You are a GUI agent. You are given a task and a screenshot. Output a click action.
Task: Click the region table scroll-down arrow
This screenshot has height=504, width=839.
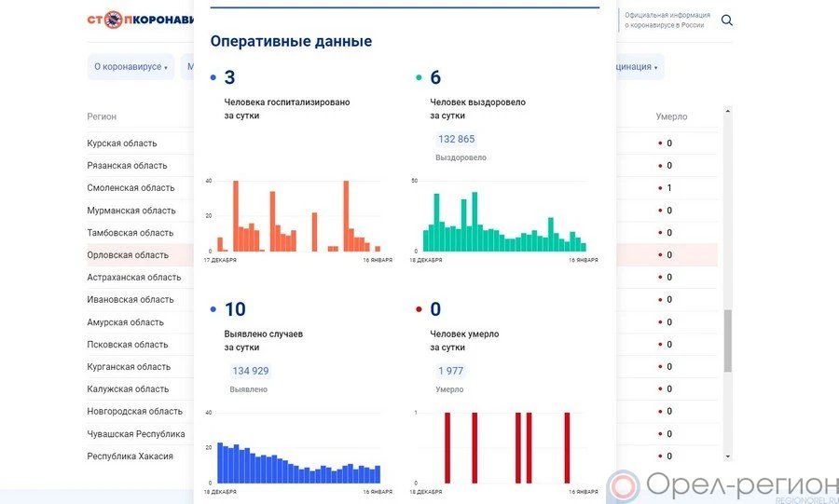728,456
